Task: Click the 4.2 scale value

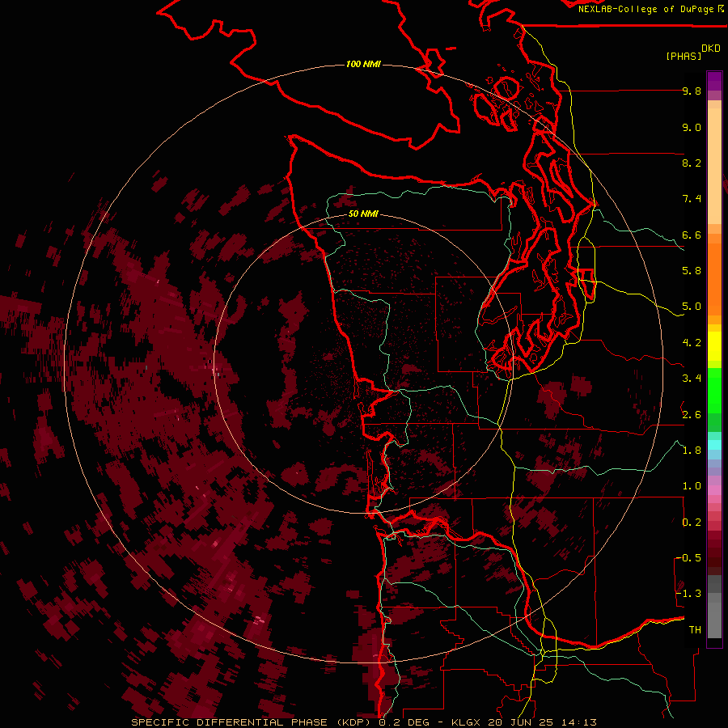Action: tap(692, 343)
